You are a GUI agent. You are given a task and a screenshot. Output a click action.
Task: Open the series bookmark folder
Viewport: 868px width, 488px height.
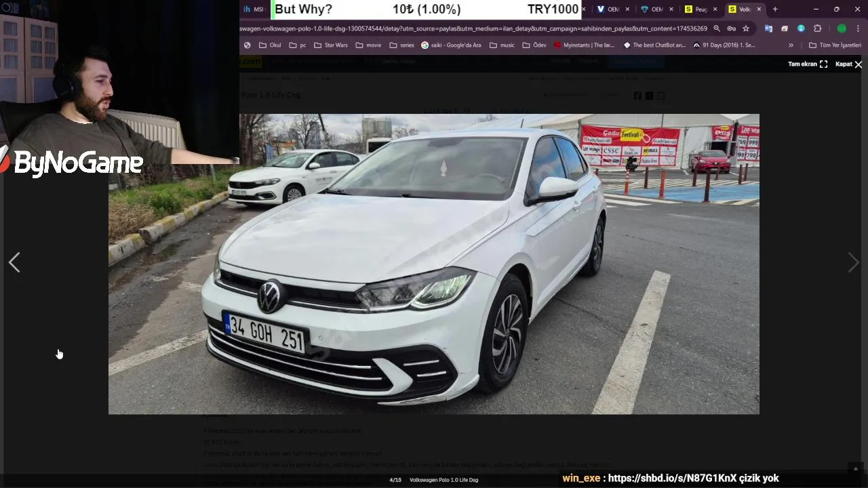point(402,45)
